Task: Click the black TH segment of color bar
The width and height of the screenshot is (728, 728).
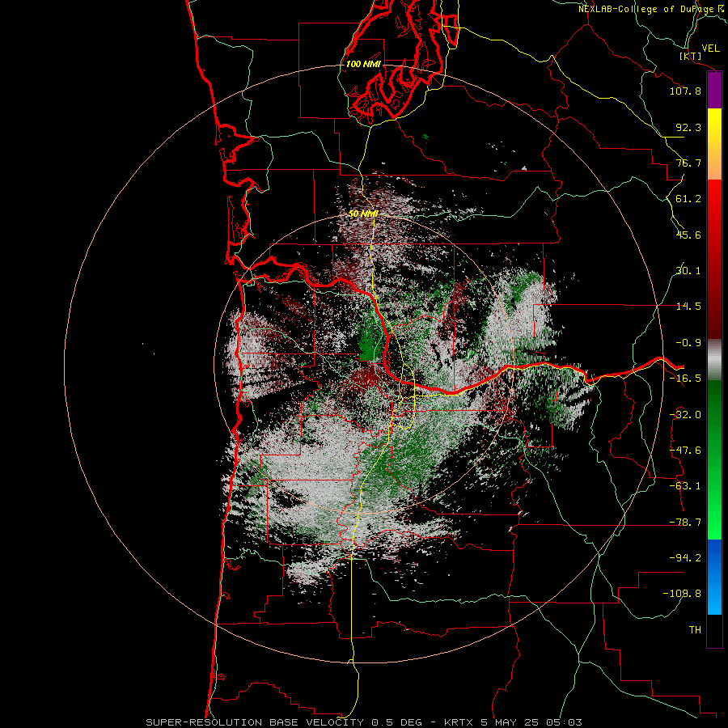Action: tap(714, 630)
